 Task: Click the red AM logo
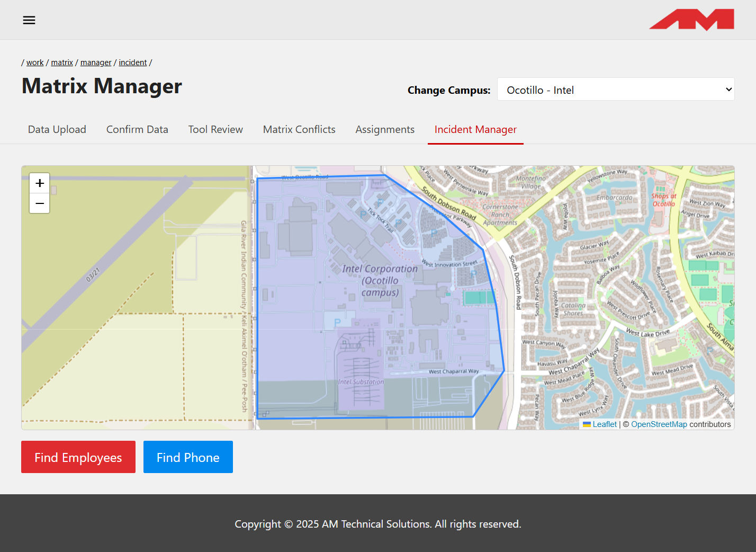click(x=691, y=20)
